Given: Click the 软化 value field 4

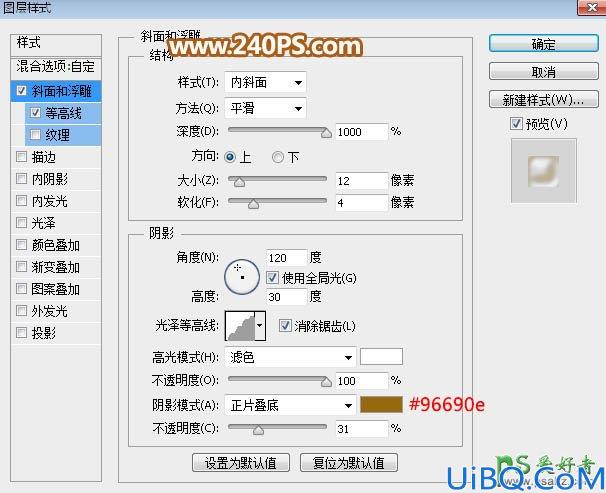Looking at the screenshot, I should pos(361,202).
